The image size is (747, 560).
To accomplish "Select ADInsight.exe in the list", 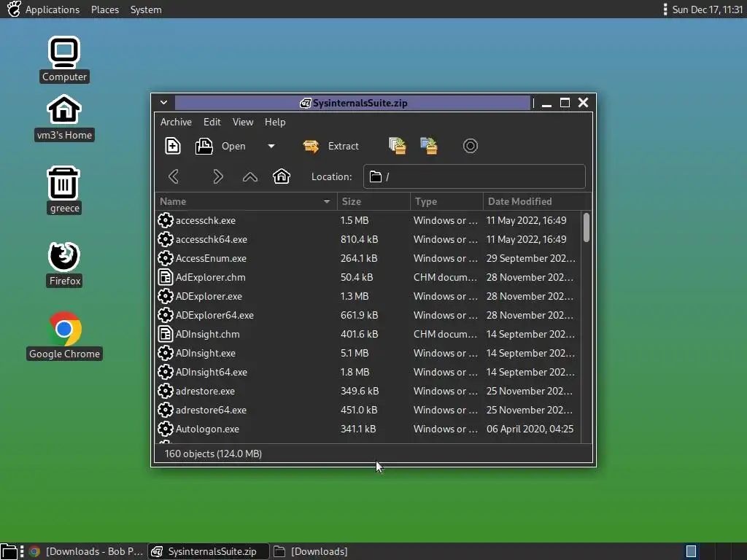I will 368,354.
